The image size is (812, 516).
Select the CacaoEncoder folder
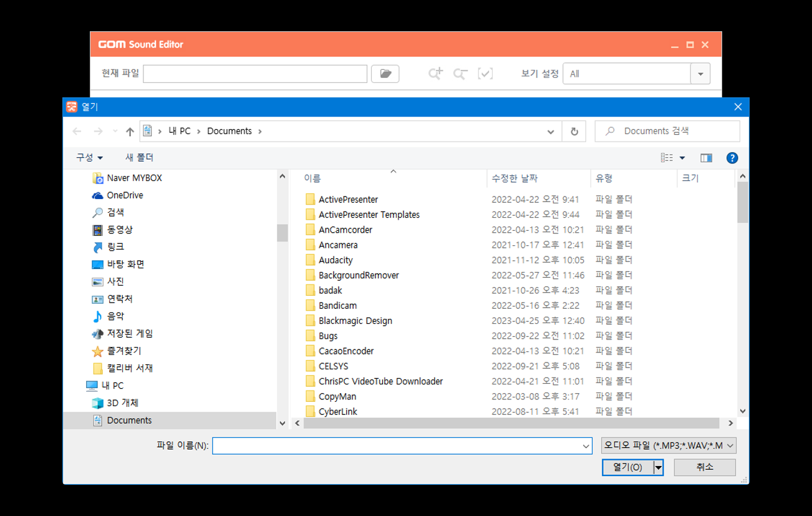346,351
